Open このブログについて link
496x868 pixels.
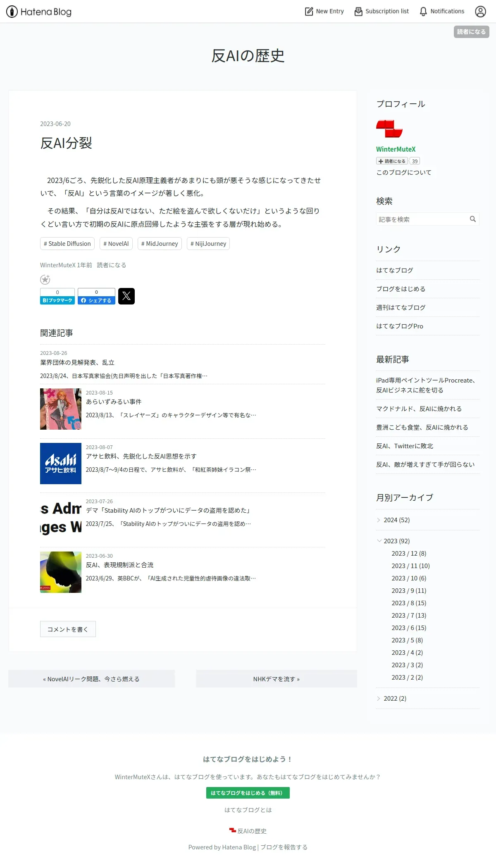pyautogui.click(x=404, y=172)
